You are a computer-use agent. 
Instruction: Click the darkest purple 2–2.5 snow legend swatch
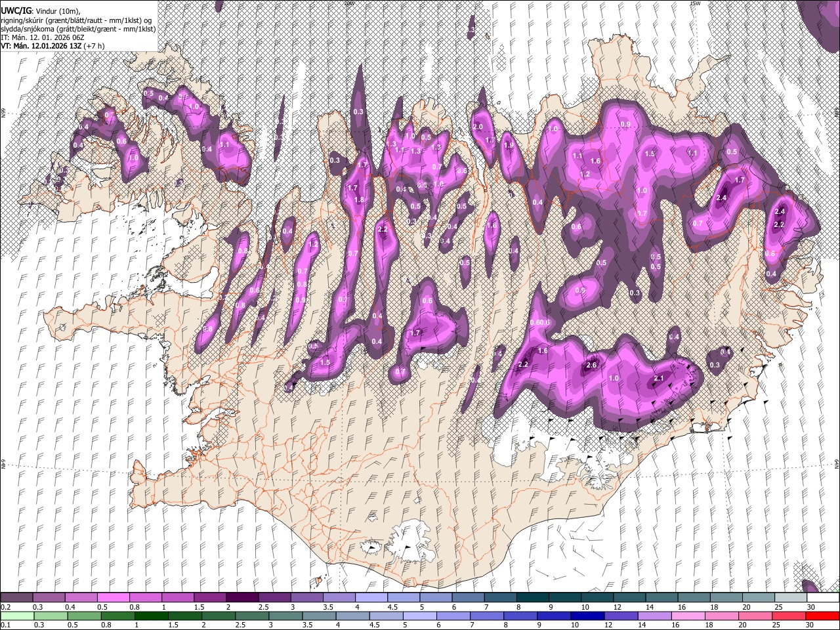[242, 598]
